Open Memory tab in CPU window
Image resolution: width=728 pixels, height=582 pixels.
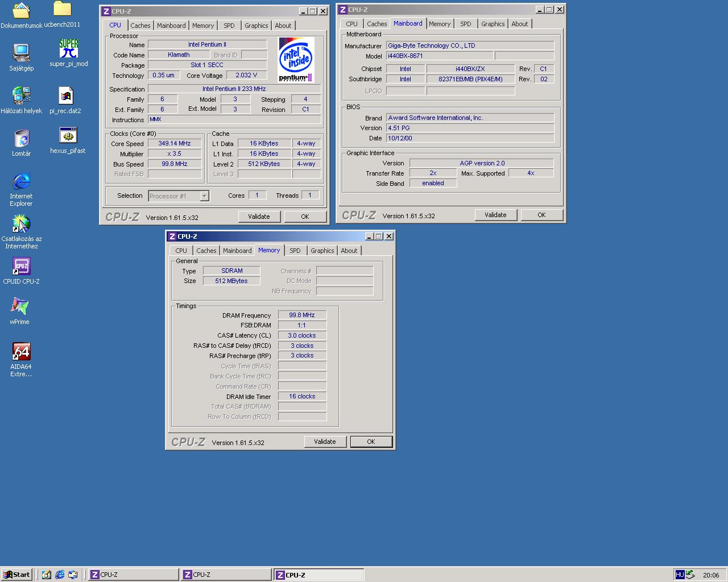coord(203,26)
